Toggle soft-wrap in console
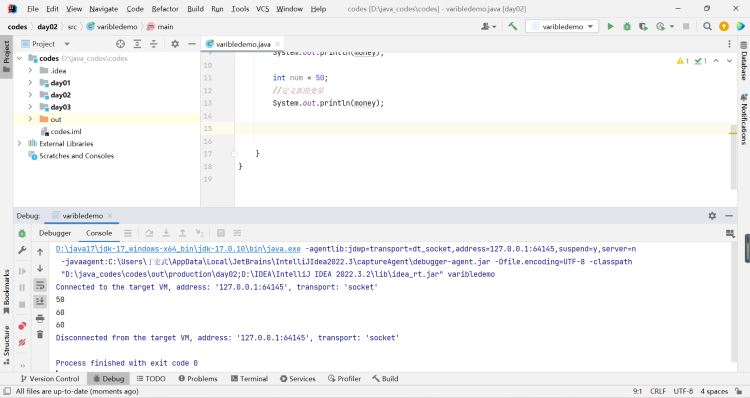750x398 pixels. pyautogui.click(x=40, y=286)
